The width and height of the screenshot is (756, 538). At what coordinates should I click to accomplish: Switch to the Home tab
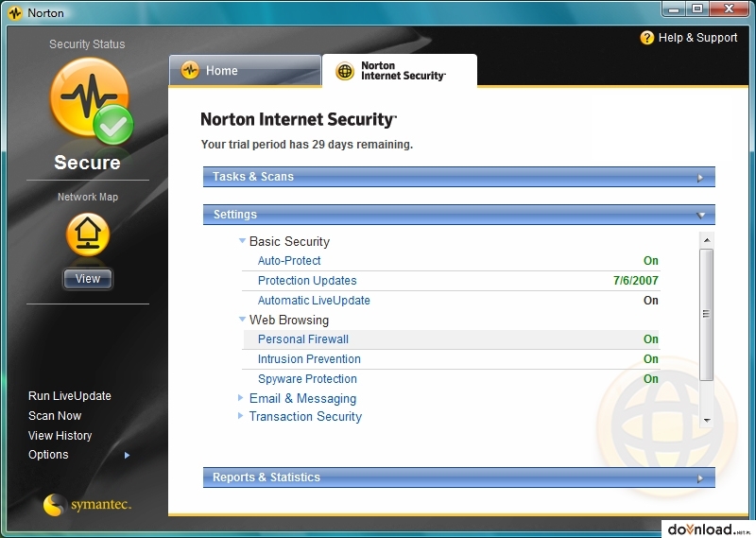click(245, 71)
